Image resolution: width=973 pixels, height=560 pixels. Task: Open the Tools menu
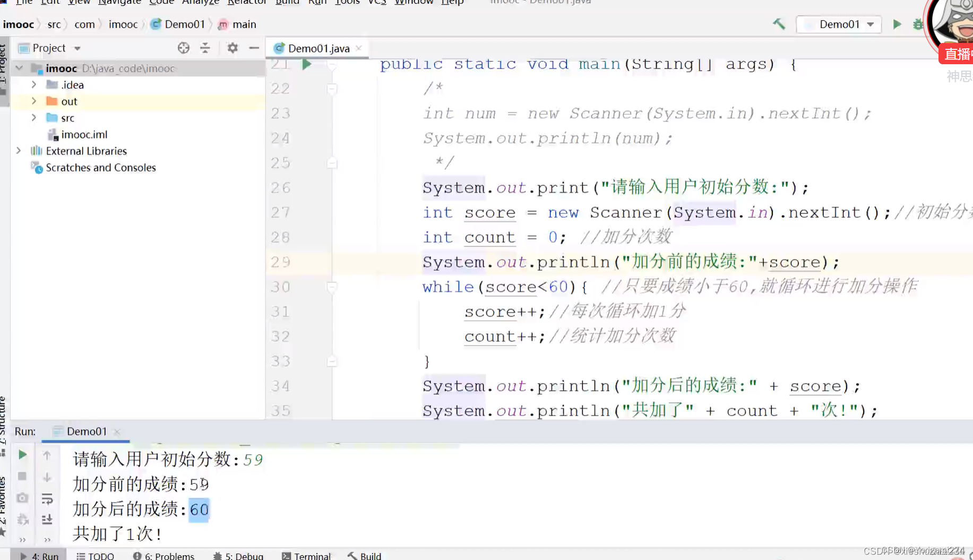347,3
